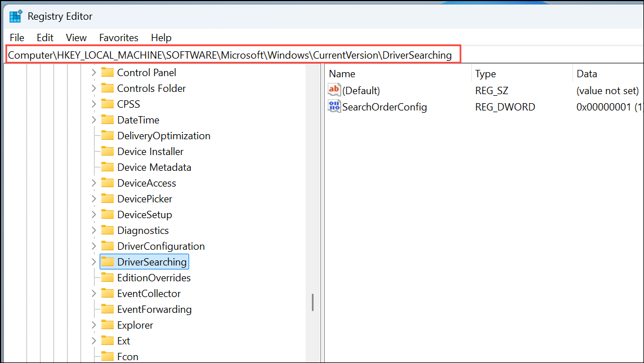This screenshot has height=363, width=644.
Task: Open the View menu
Action: (x=76, y=37)
